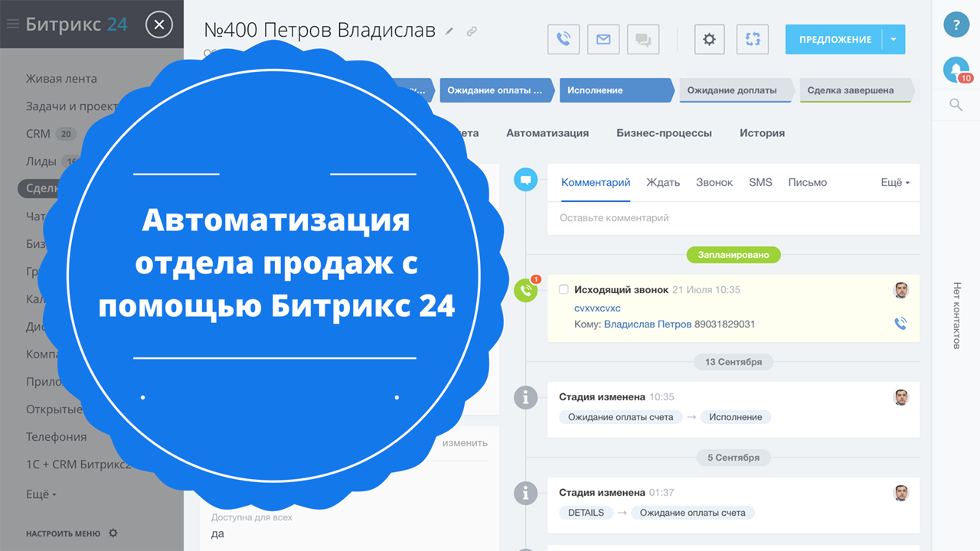This screenshot has height=551, width=980.
Task: Copy deal link chain icon
Action: click(472, 31)
